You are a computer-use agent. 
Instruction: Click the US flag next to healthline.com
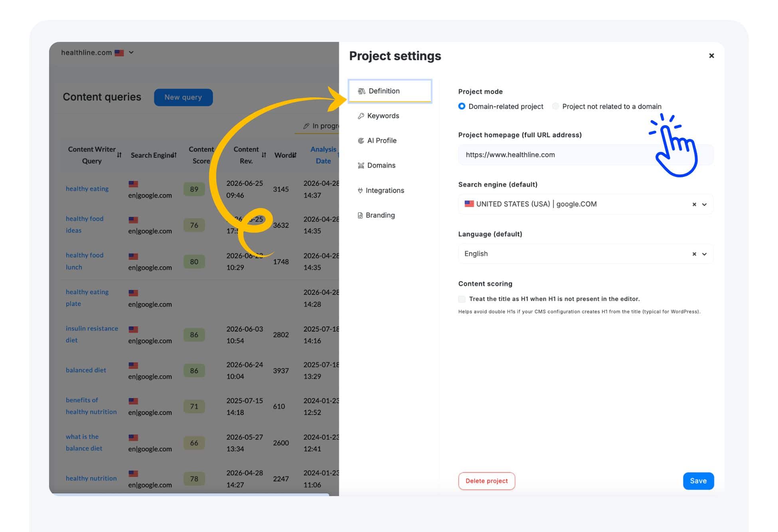point(119,53)
